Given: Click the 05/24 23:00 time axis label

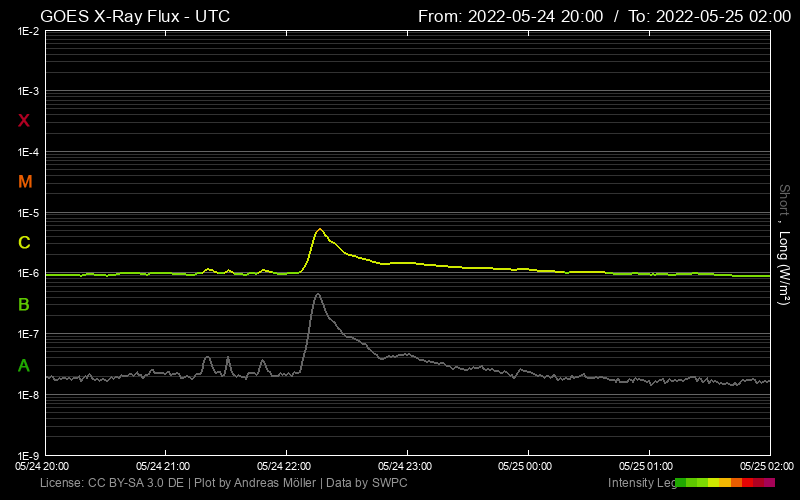Looking at the screenshot, I should [405, 466].
